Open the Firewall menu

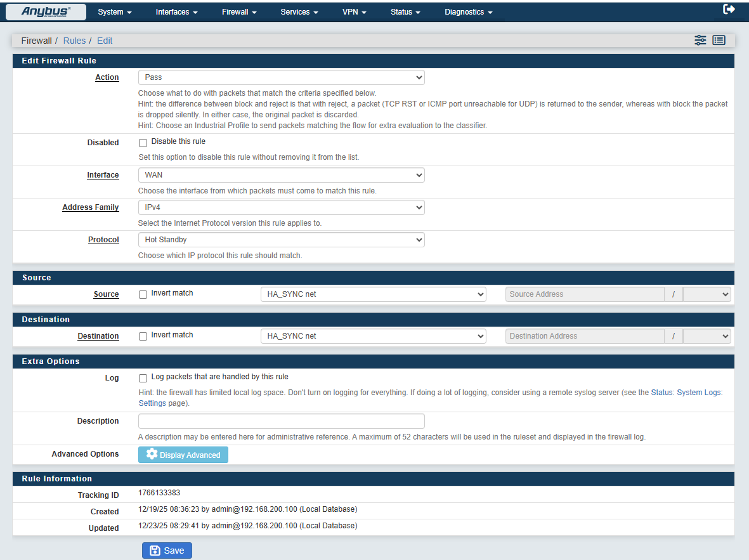pyautogui.click(x=239, y=12)
